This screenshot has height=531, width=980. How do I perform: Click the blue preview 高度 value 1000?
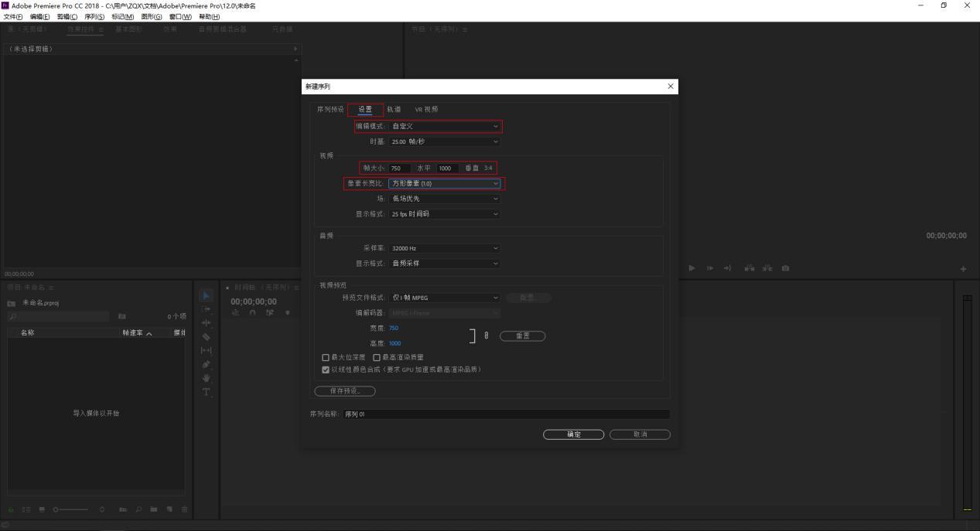coord(395,343)
